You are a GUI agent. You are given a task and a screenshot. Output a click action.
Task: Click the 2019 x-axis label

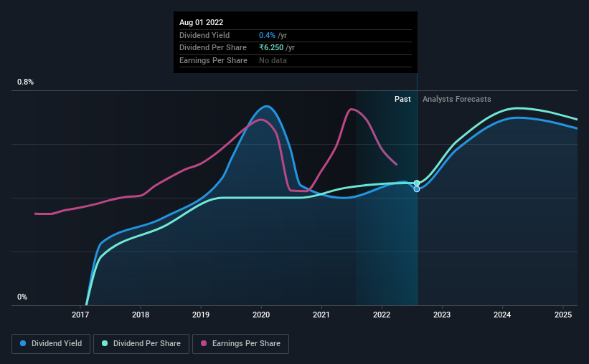(201, 315)
